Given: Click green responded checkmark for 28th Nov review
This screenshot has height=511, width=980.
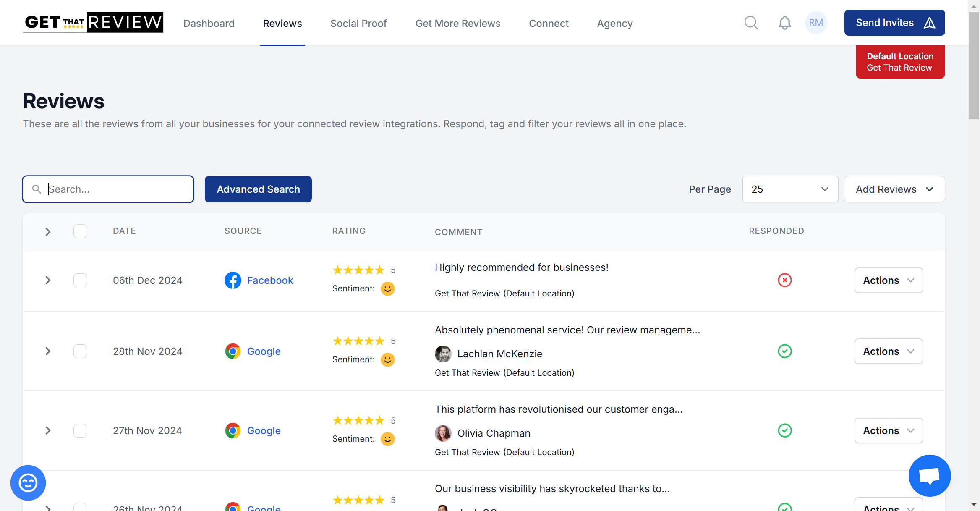Looking at the screenshot, I should 784,351.
